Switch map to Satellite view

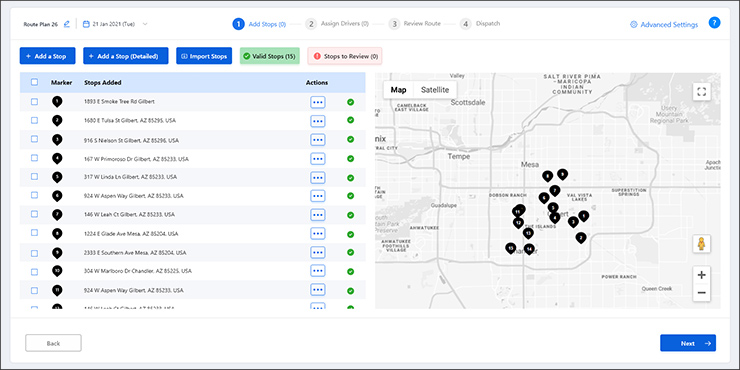[x=435, y=90]
